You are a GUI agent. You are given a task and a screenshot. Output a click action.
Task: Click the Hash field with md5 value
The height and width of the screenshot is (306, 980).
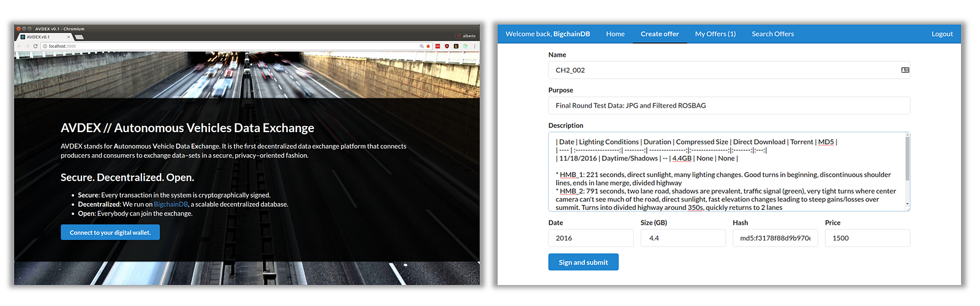(x=775, y=238)
